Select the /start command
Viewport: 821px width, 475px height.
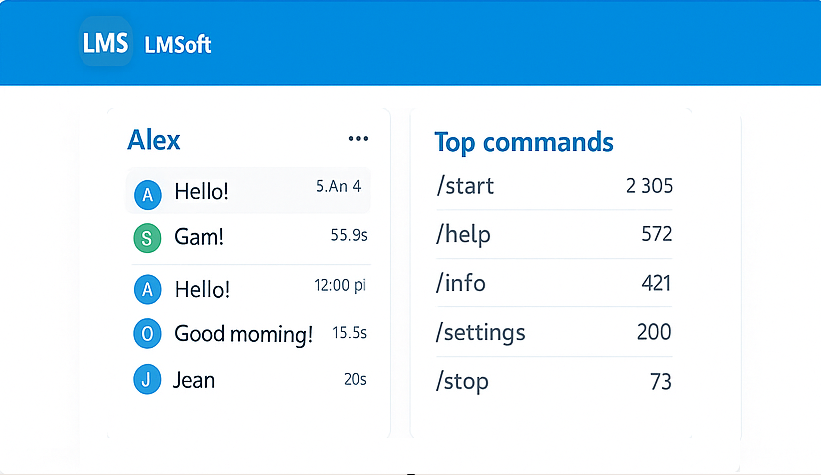(465, 186)
